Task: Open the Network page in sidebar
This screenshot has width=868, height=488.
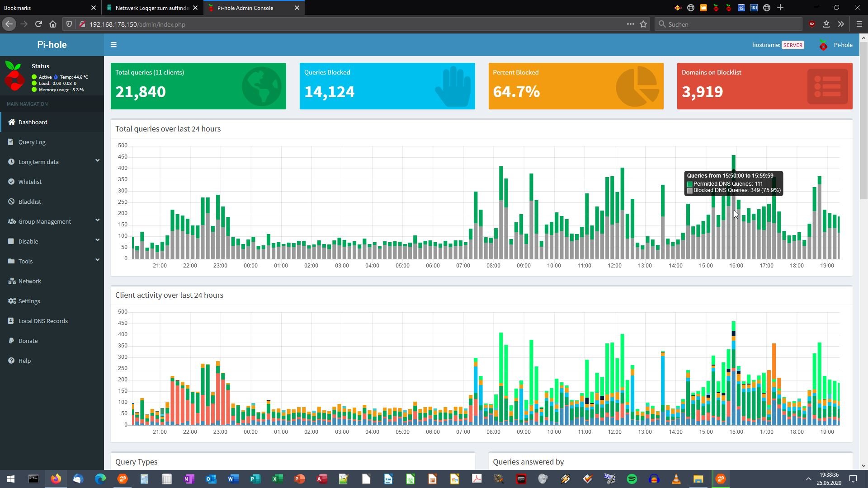Action: coord(52,281)
